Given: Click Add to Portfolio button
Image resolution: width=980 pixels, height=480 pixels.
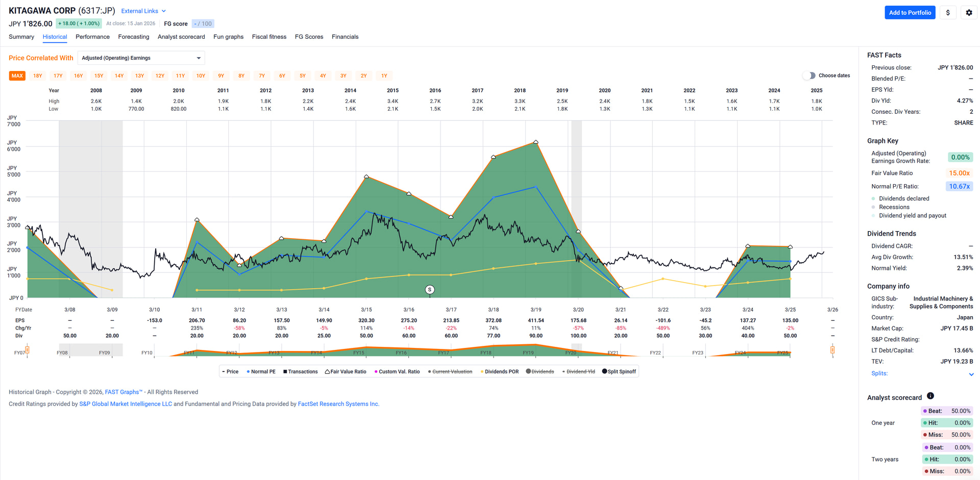Looking at the screenshot, I should (x=910, y=13).
